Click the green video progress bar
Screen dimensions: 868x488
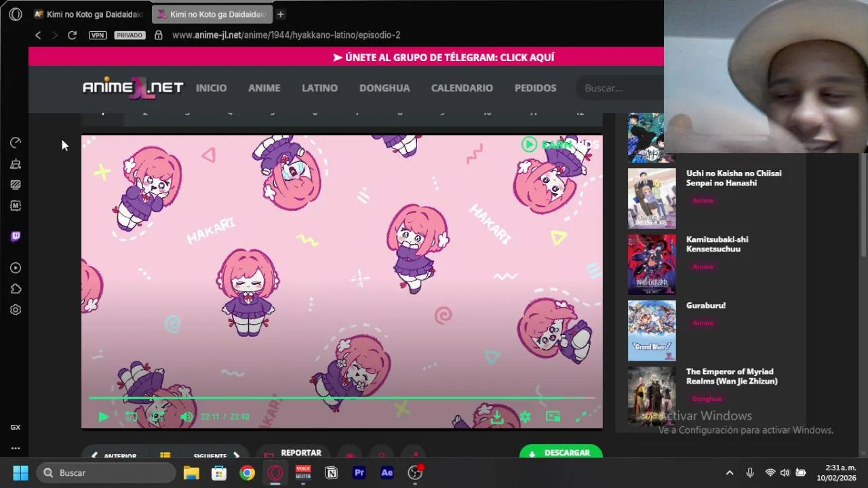point(341,399)
